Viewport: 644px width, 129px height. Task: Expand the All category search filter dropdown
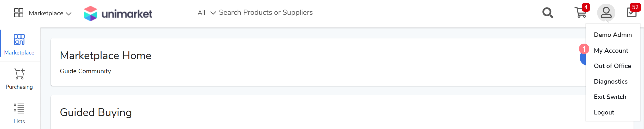(207, 13)
